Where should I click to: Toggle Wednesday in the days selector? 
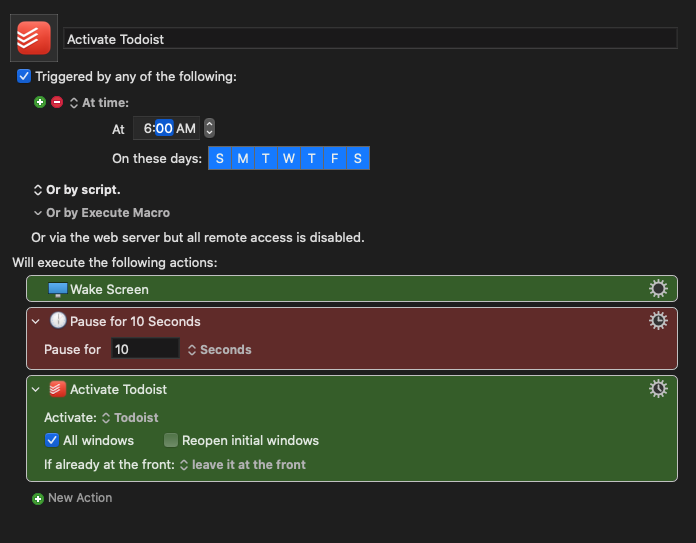[x=289, y=158]
